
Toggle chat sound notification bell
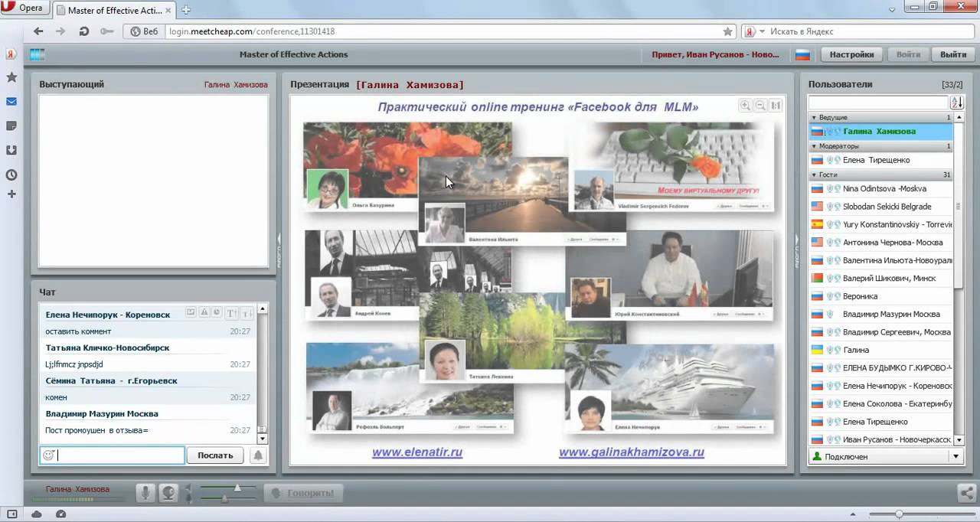[258, 455]
